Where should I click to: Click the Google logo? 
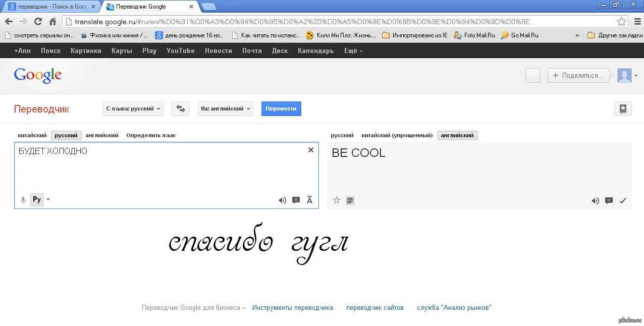[38, 76]
